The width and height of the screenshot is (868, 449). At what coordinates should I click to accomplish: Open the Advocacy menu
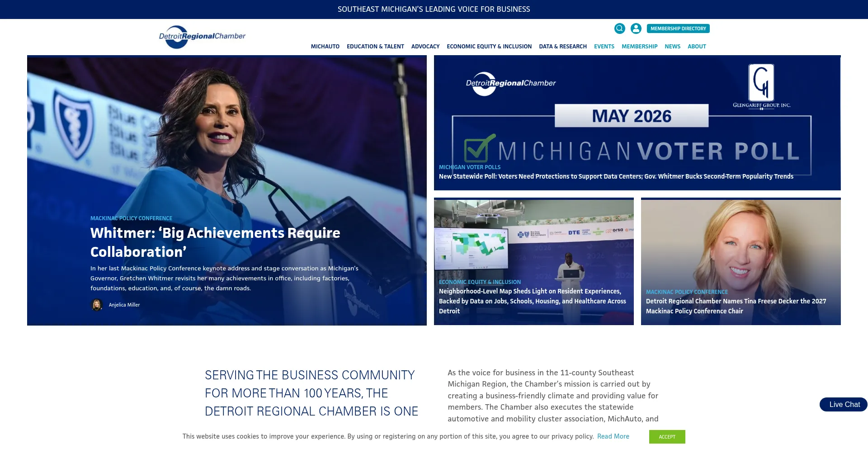point(425,47)
